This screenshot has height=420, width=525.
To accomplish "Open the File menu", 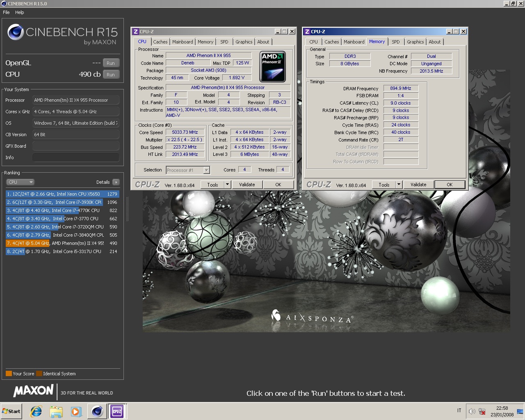I will [x=6, y=12].
